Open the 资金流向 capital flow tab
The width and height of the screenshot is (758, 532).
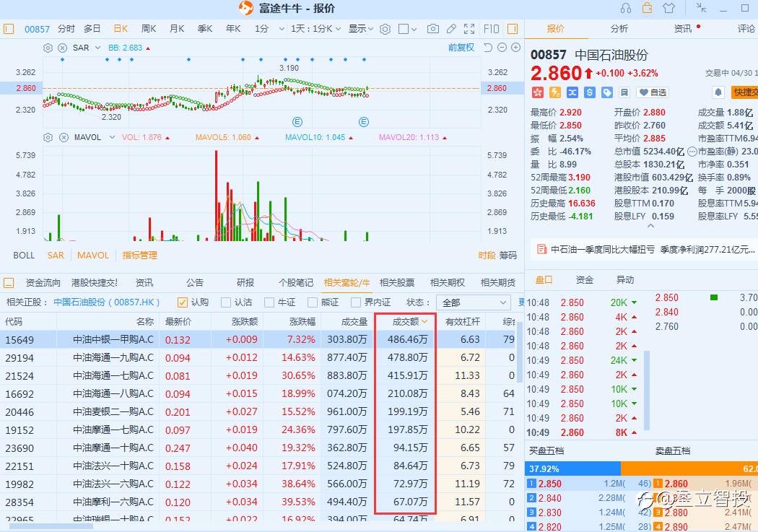[43, 283]
